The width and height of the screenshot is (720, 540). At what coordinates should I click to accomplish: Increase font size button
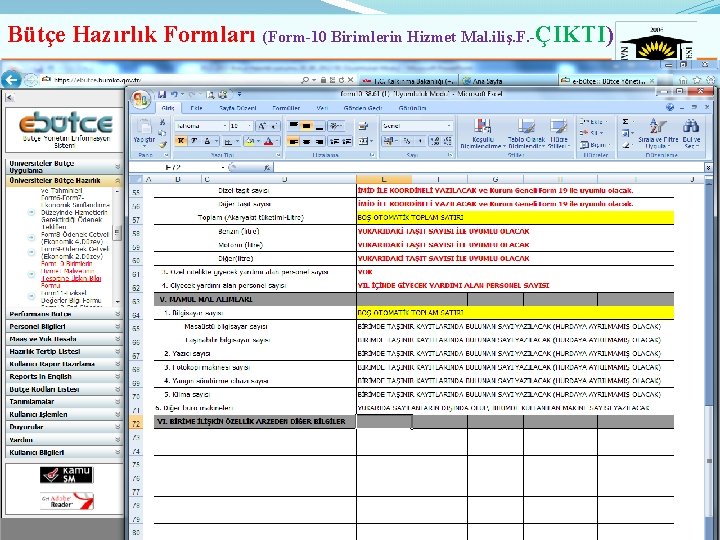click(262, 126)
